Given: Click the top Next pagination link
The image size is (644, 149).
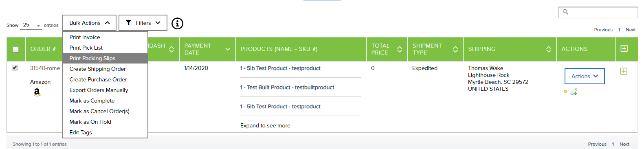Looking at the screenshot, I should click(x=631, y=30).
